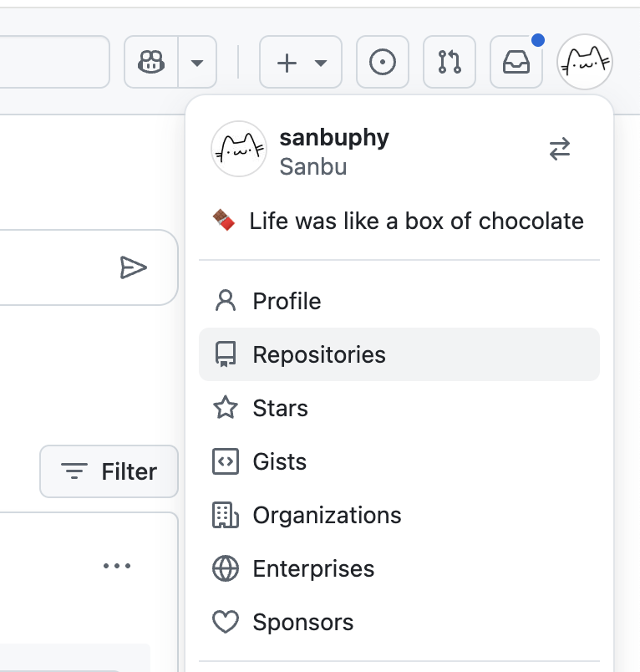Screen dimensions: 640x672
Task: Click the cat avatar in top bar
Action: 585,62
